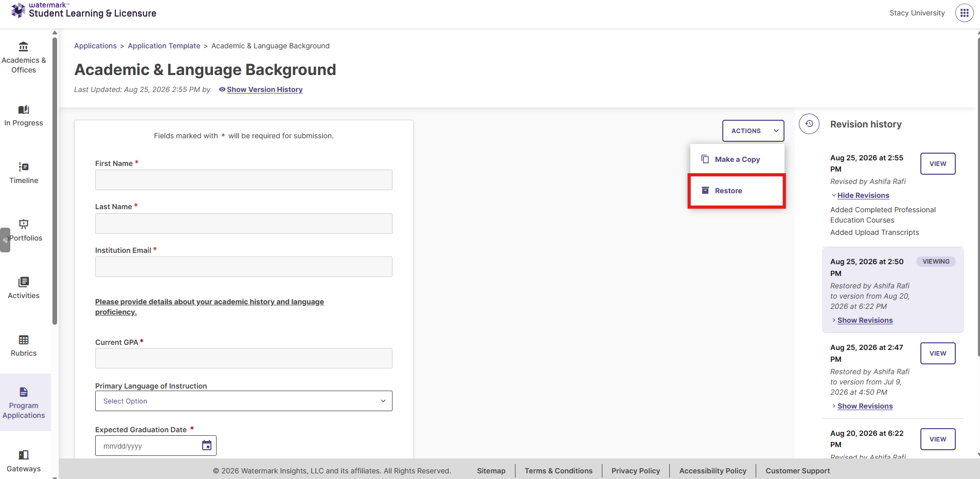Choose Make a Copy from the menu

coord(737,159)
